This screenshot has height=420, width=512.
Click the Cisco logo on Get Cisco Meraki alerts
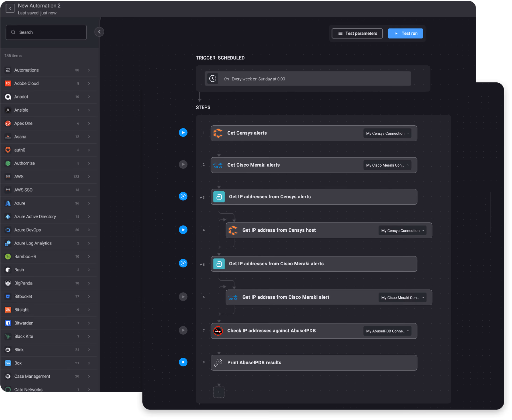218,165
